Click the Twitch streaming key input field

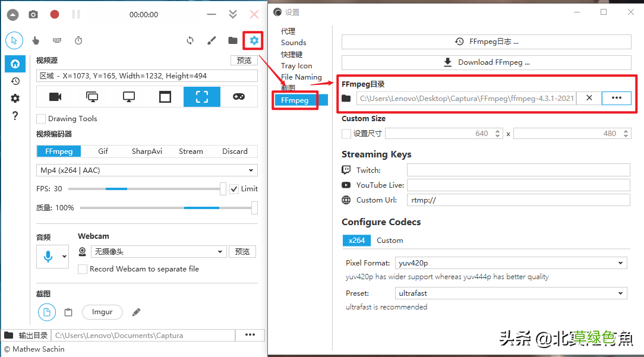pos(518,170)
